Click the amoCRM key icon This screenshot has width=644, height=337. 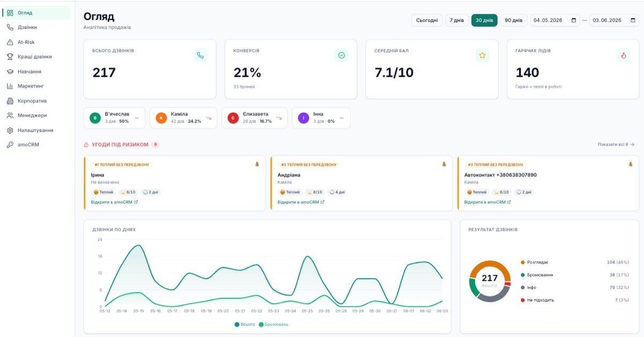point(10,145)
